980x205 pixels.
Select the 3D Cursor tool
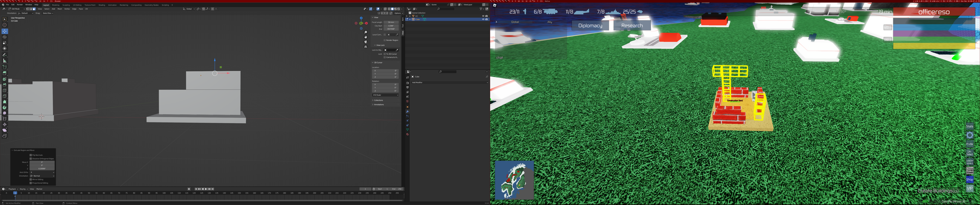tap(5, 25)
